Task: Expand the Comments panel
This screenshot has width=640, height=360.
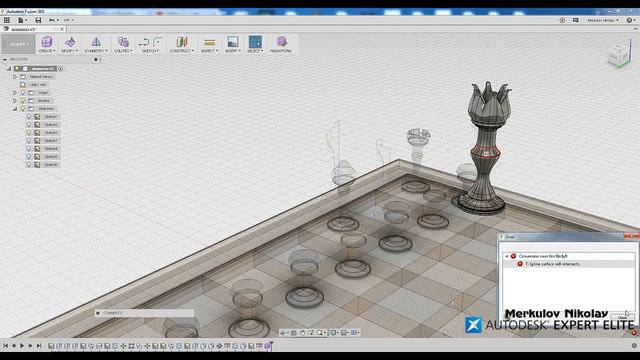Action: click(98, 313)
